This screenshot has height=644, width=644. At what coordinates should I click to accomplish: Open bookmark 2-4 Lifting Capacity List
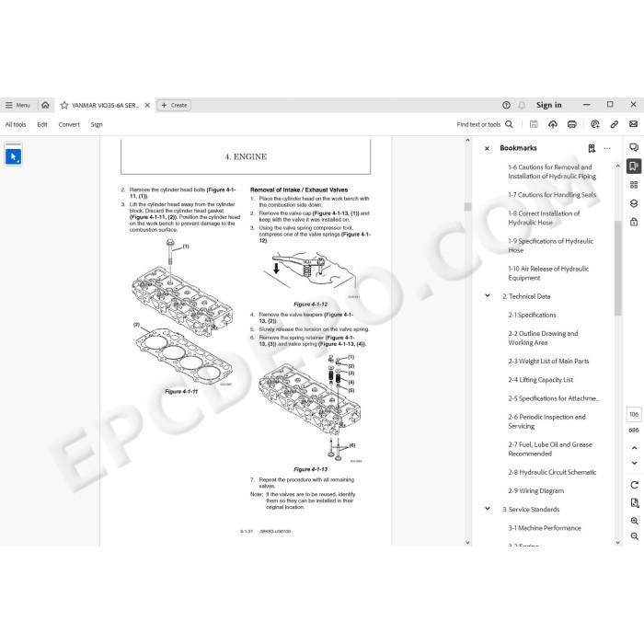(x=541, y=380)
